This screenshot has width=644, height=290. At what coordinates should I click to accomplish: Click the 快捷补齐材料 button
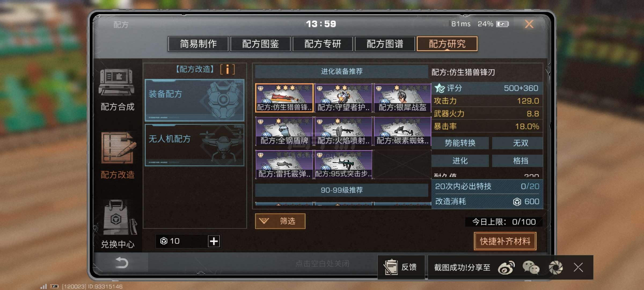pyautogui.click(x=505, y=241)
